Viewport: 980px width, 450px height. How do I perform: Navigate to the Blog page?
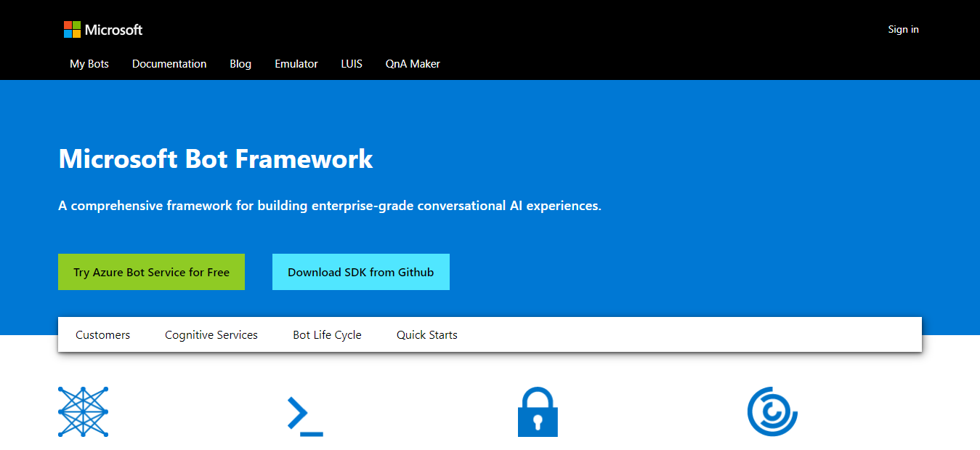240,64
